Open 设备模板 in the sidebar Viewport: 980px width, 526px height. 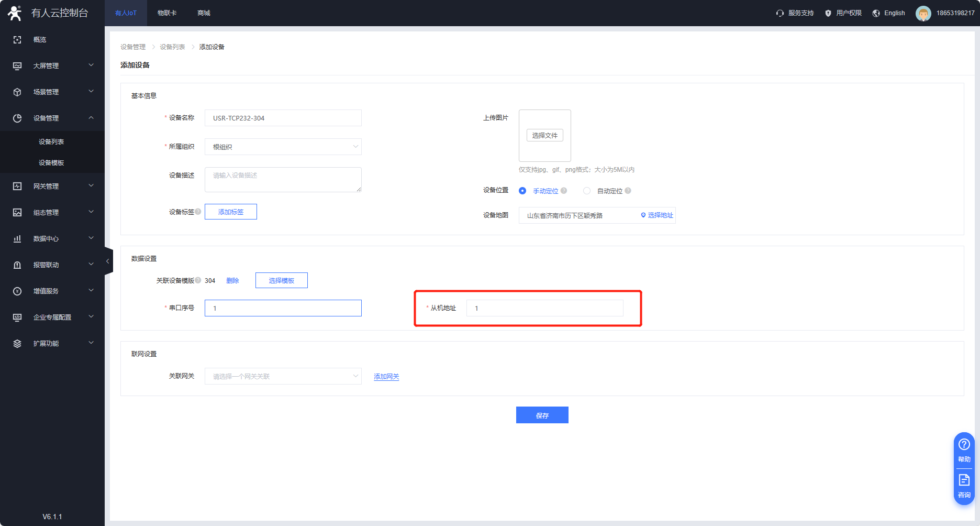click(x=51, y=163)
